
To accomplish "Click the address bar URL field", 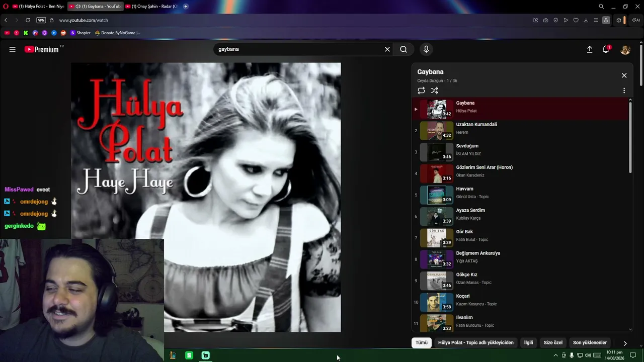I will 292,20.
